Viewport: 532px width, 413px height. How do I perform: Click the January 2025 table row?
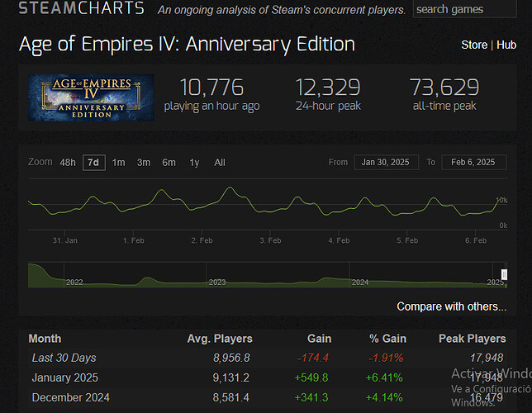(64, 377)
